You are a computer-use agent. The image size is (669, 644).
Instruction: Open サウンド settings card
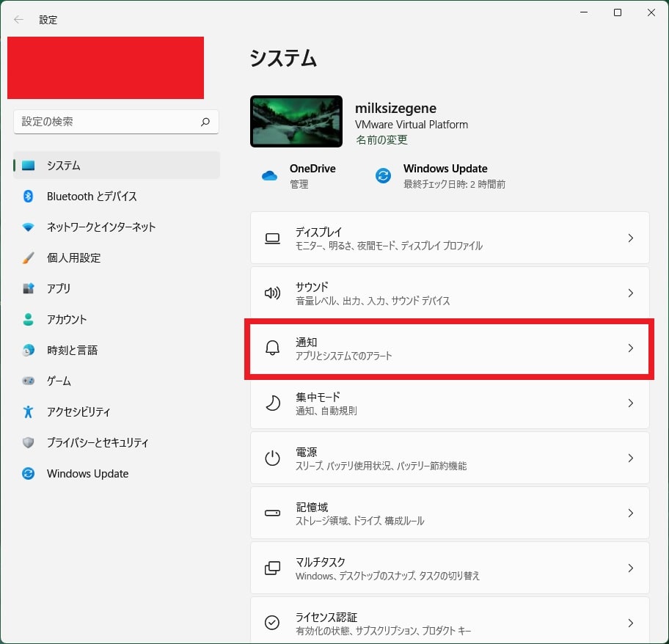coord(450,293)
